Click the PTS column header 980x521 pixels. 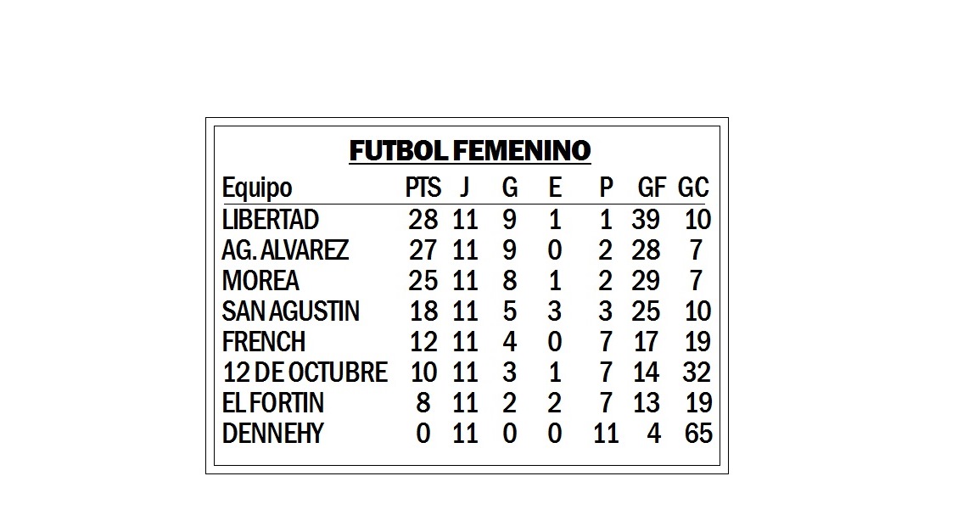click(423, 188)
